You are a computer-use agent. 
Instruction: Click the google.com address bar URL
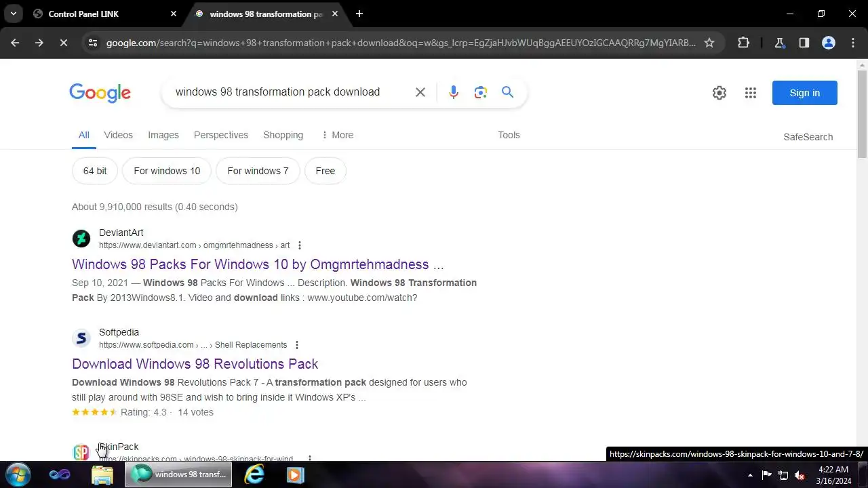click(401, 43)
